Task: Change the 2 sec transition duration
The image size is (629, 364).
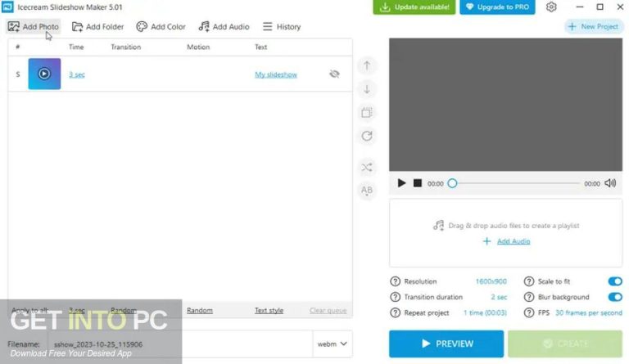Action: 499,297
